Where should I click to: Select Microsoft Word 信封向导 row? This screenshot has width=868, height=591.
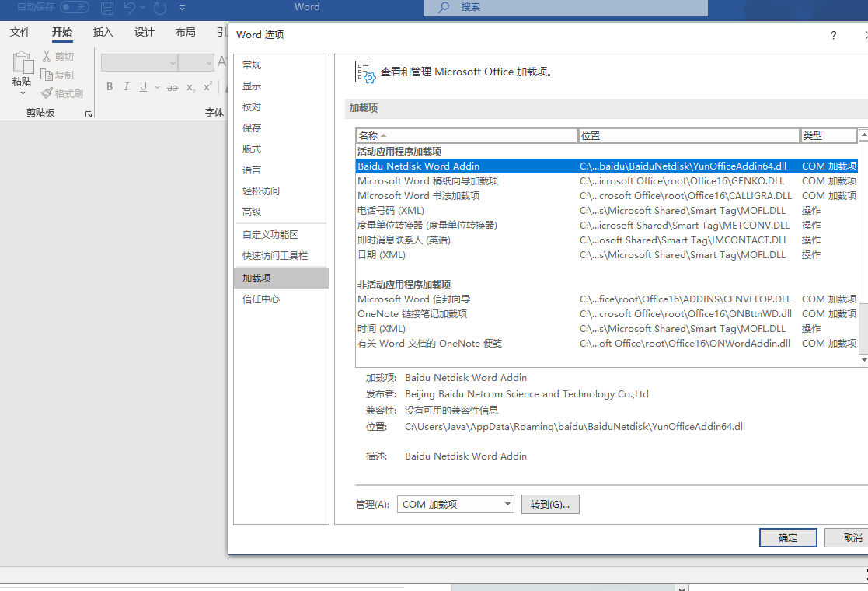(607, 299)
